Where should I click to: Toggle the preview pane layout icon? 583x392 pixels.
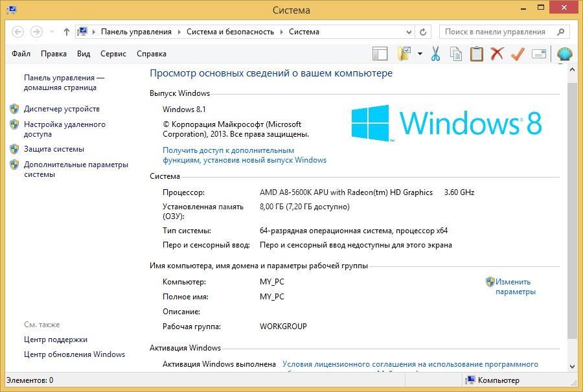point(380,54)
